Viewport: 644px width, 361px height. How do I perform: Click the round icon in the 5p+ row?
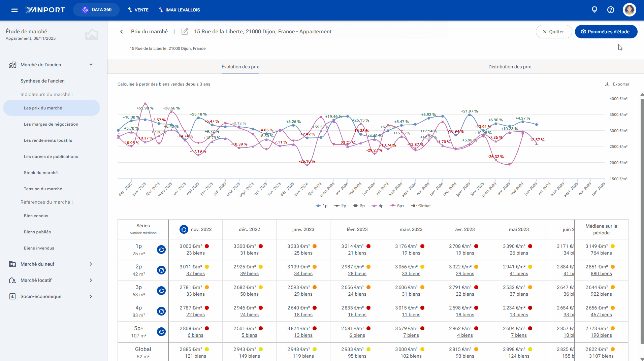click(161, 332)
